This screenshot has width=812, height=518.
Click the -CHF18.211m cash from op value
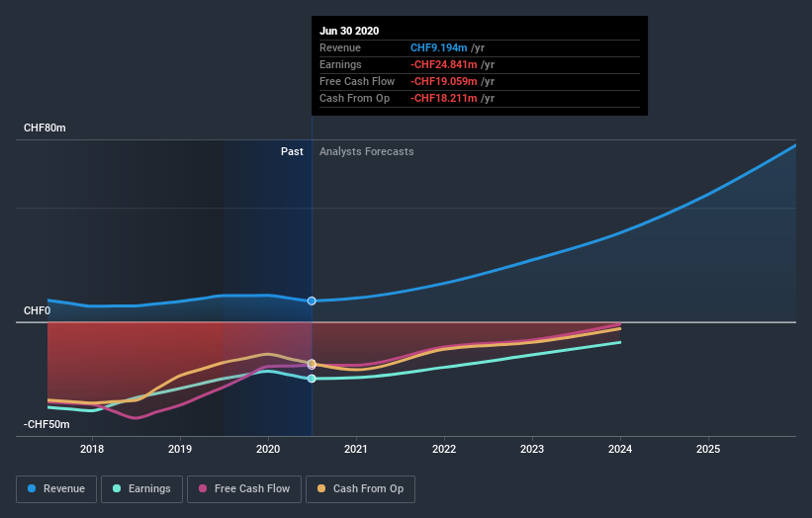tap(444, 98)
